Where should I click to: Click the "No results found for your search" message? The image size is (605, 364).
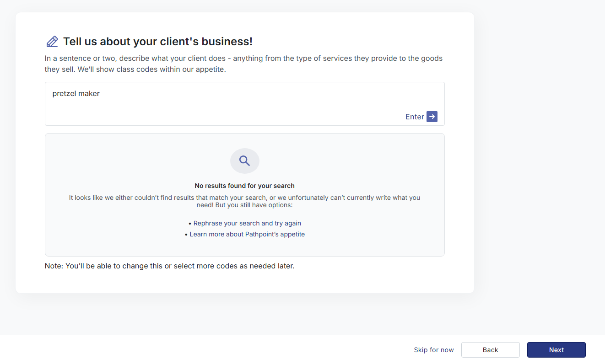[244, 186]
